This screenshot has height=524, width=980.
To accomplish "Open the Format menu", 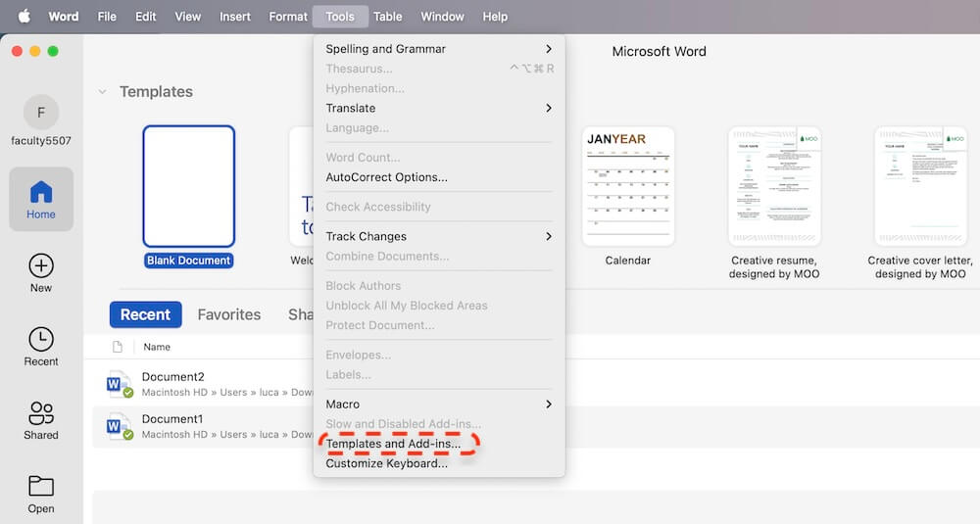I will point(288,17).
